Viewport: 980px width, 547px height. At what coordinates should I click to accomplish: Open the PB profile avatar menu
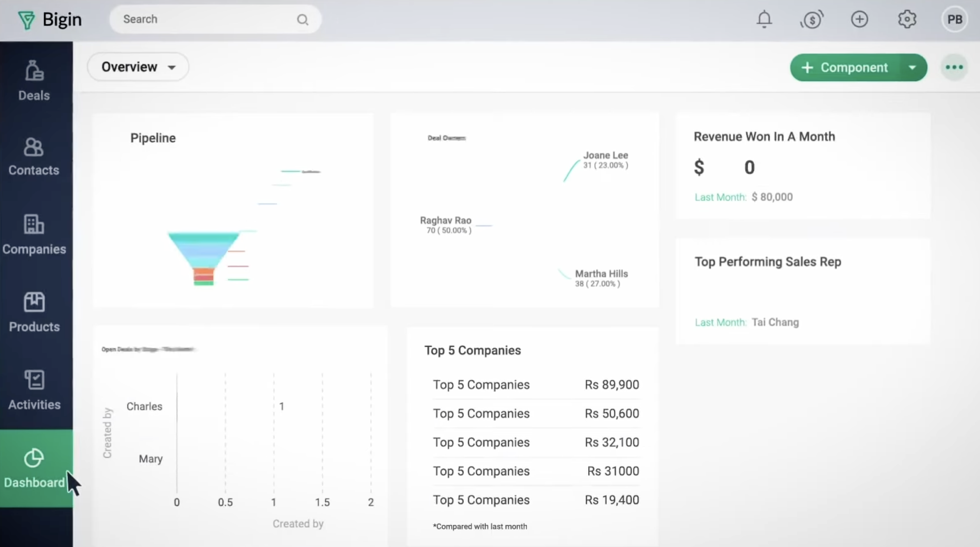(x=955, y=19)
